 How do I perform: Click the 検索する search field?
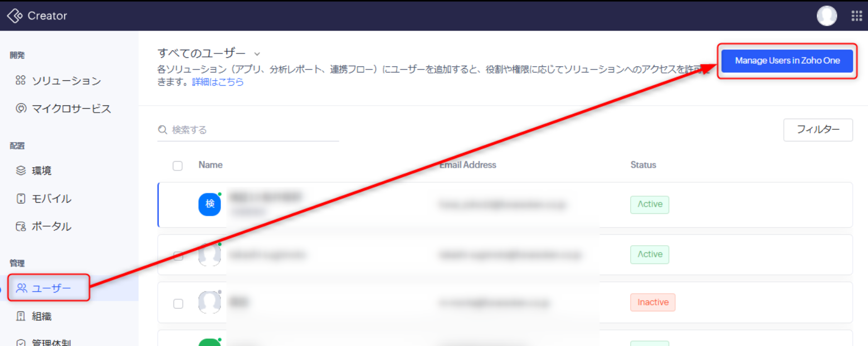pos(253,130)
